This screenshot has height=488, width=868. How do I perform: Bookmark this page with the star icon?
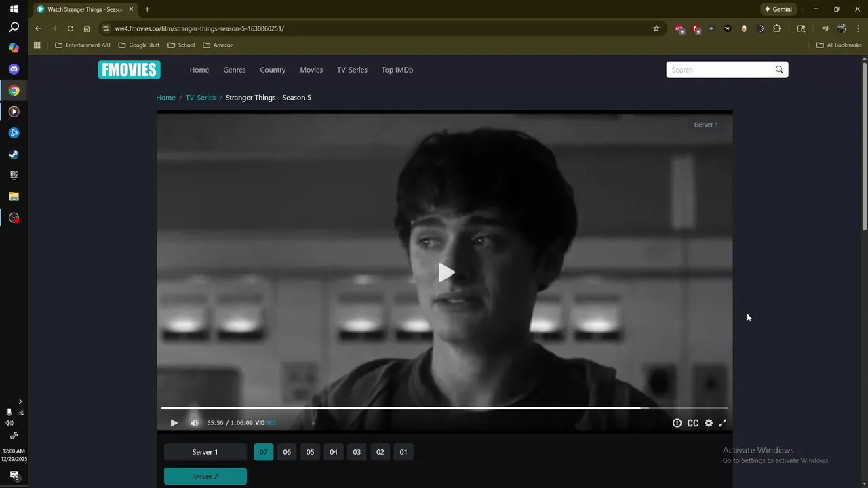[656, 28]
